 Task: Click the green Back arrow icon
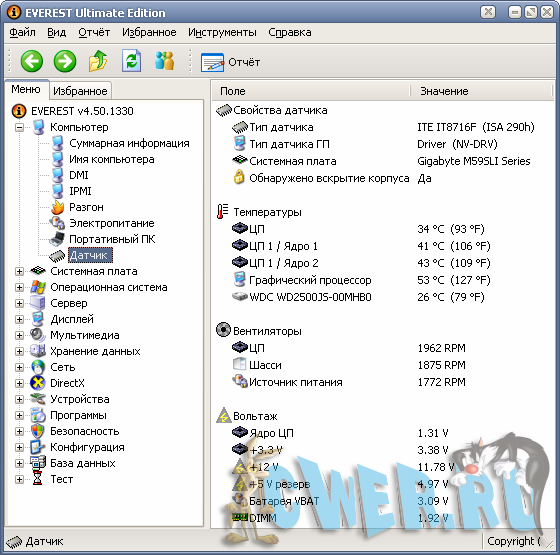[x=32, y=61]
